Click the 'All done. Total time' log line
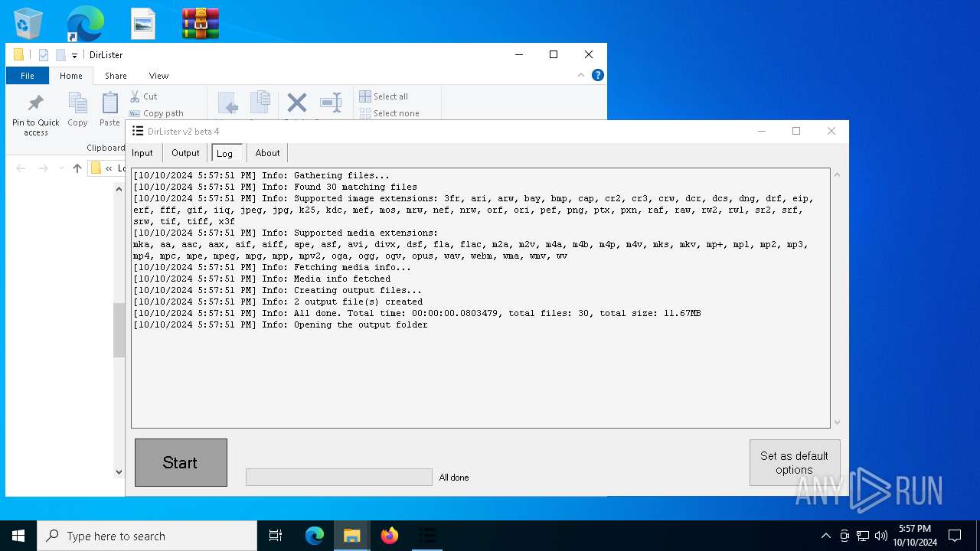Screen dimensions: 980x551 coord(417,313)
